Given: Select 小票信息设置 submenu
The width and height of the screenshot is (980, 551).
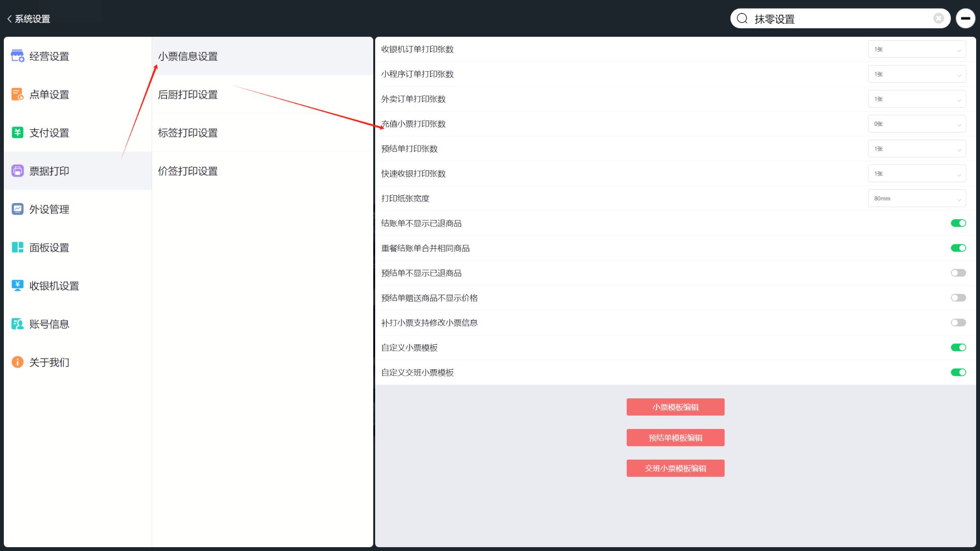Looking at the screenshot, I should (262, 56).
